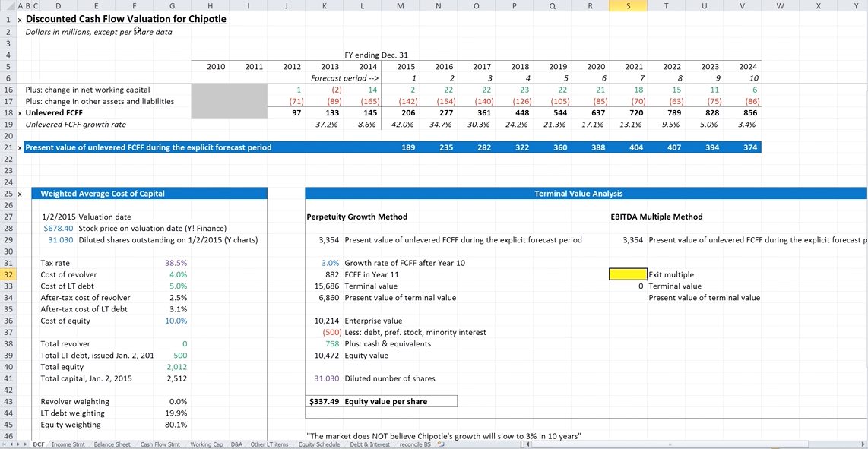Image resolution: width=868 pixels, height=449 pixels.
Task: Select the column H header
Action: (x=210, y=5)
